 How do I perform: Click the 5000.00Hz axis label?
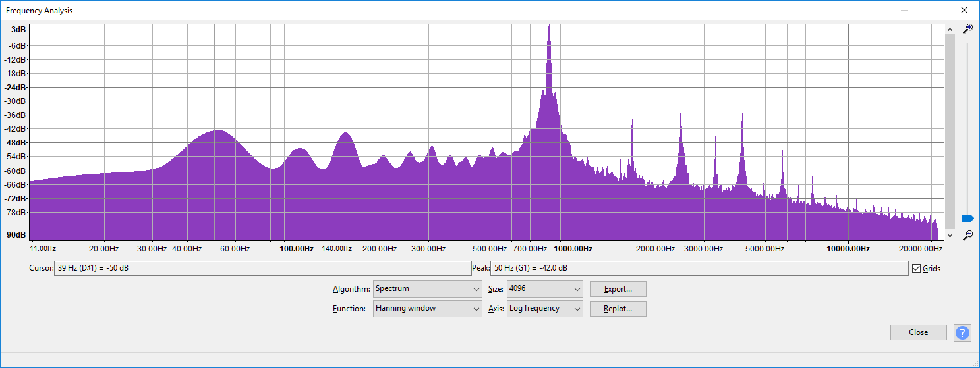[x=765, y=249]
